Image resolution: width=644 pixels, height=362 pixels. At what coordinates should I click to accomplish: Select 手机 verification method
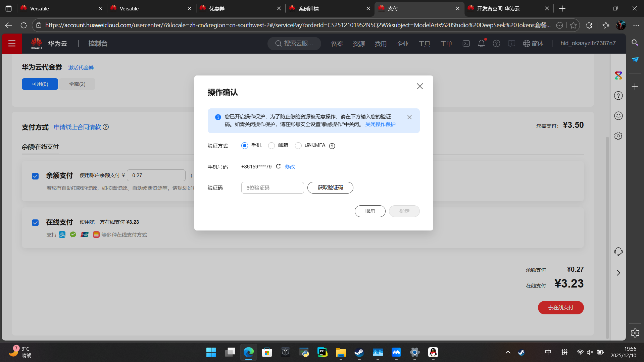tap(245, 146)
